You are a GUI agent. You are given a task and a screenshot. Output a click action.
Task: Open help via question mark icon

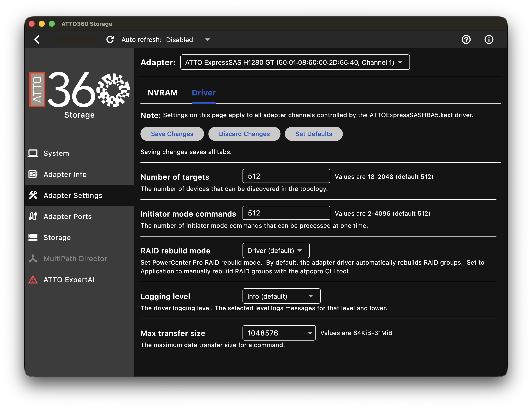[x=466, y=39]
